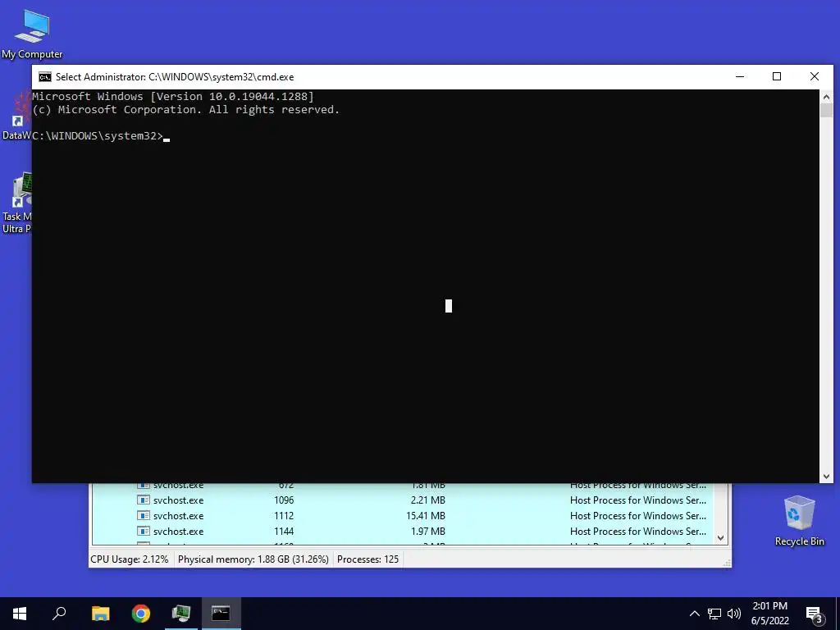840x630 pixels.
Task: Open taskbar search magnifier
Action: 59,614
